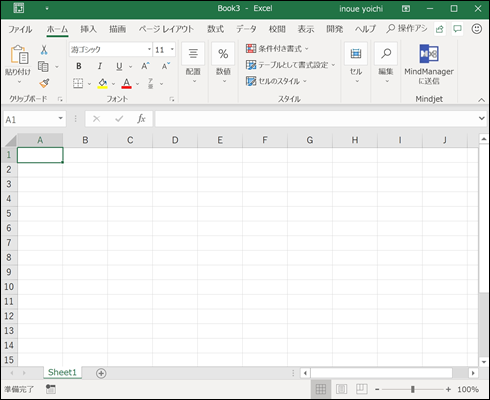The height and width of the screenshot is (400, 490).
Task: Open fill color dropdown arrow
Action: [113, 83]
